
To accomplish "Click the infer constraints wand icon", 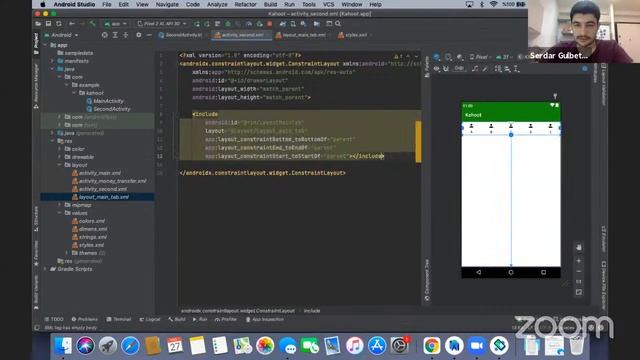I will 485,69.
